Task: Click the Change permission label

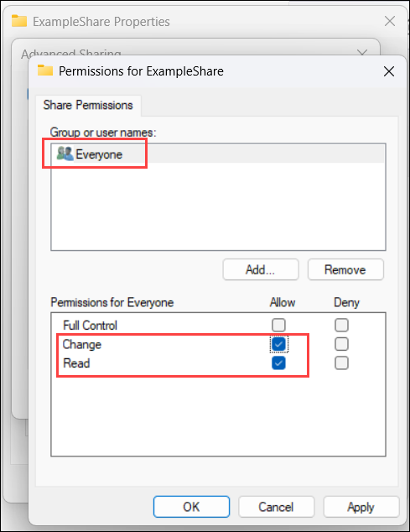Action: 82,345
